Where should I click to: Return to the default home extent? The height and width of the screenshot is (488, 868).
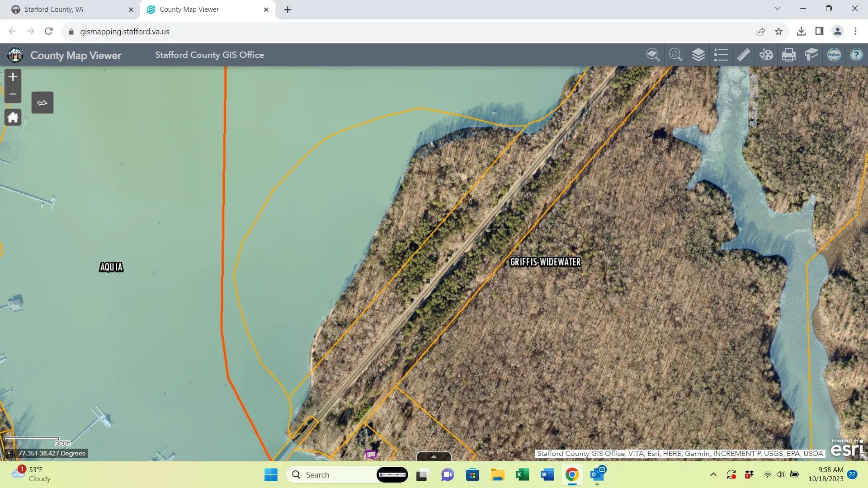click(x=13, y=117)
